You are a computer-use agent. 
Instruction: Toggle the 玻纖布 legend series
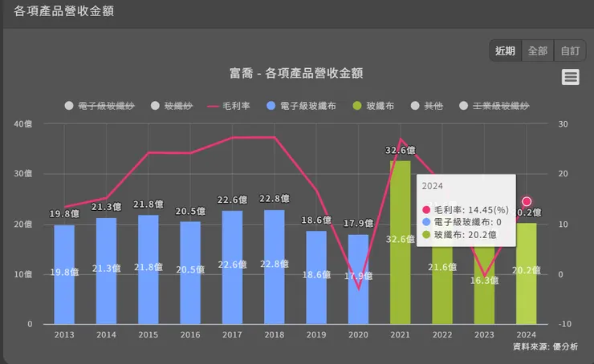[x=373, y=106]
